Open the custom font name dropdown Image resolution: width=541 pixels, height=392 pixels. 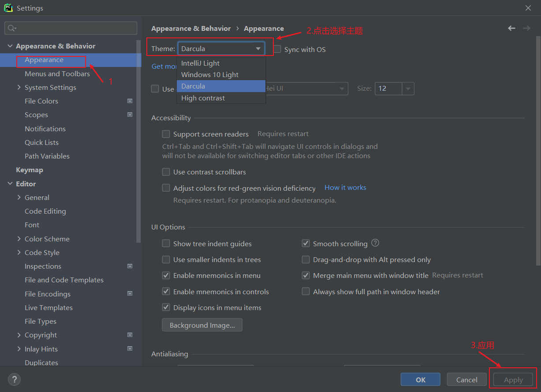point(342,89)
